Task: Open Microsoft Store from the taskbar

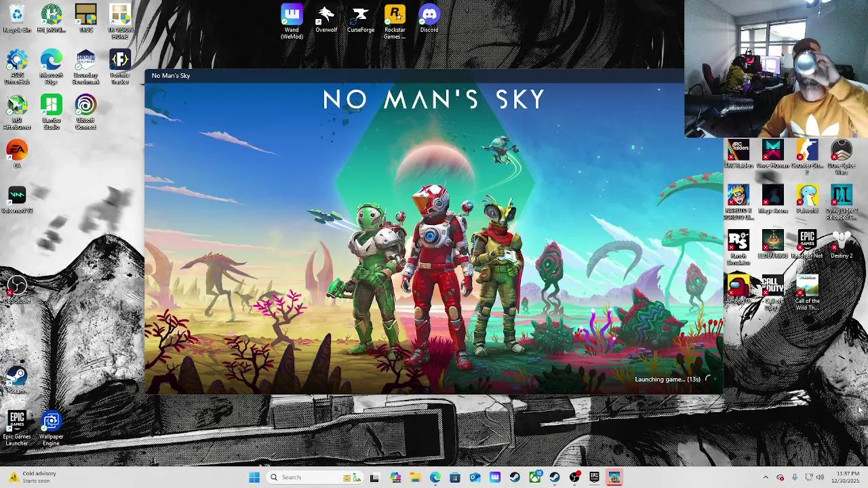Action: pos(455,477)
